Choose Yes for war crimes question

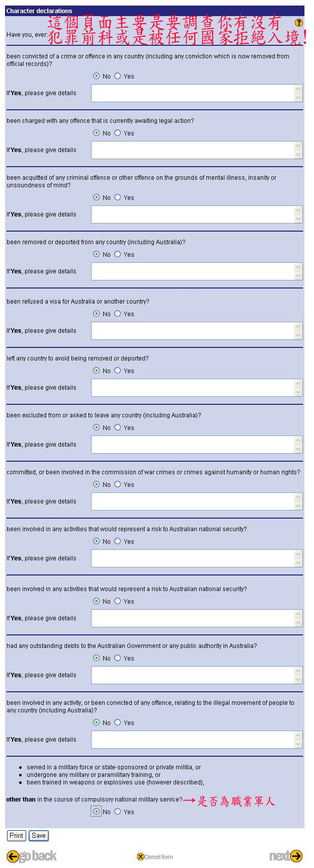tap(118, 484)
